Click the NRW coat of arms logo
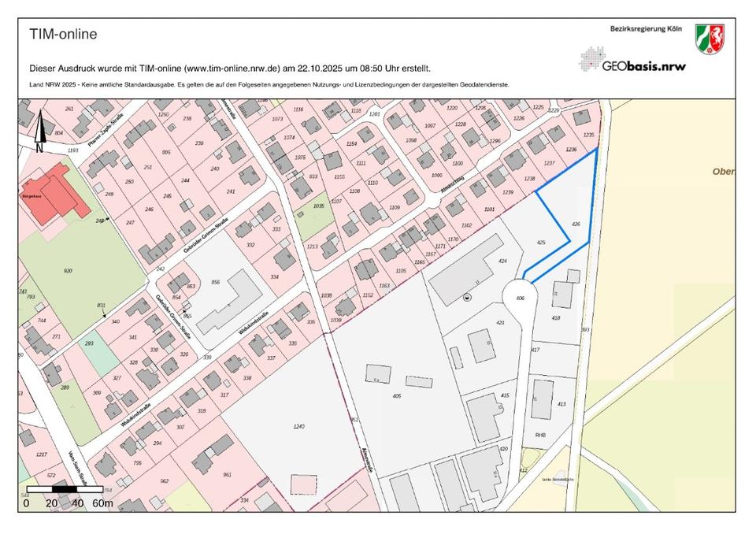756x534 pixels. [710, 39]
